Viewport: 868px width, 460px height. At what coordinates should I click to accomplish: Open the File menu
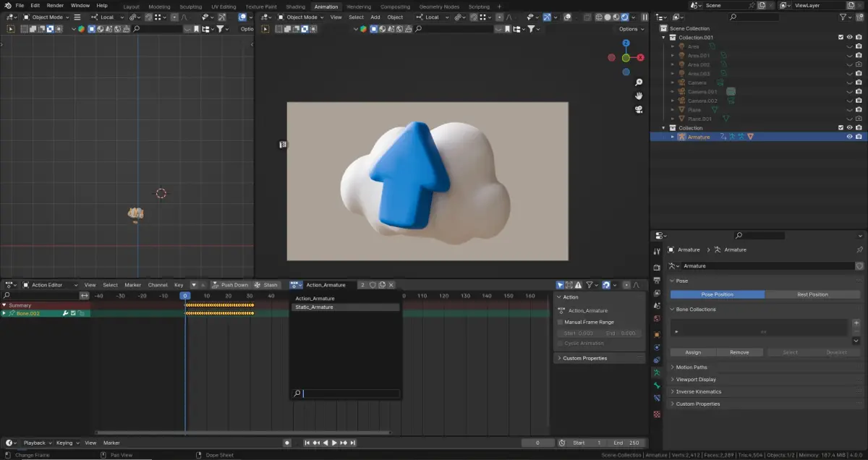(x=20, y=5)
